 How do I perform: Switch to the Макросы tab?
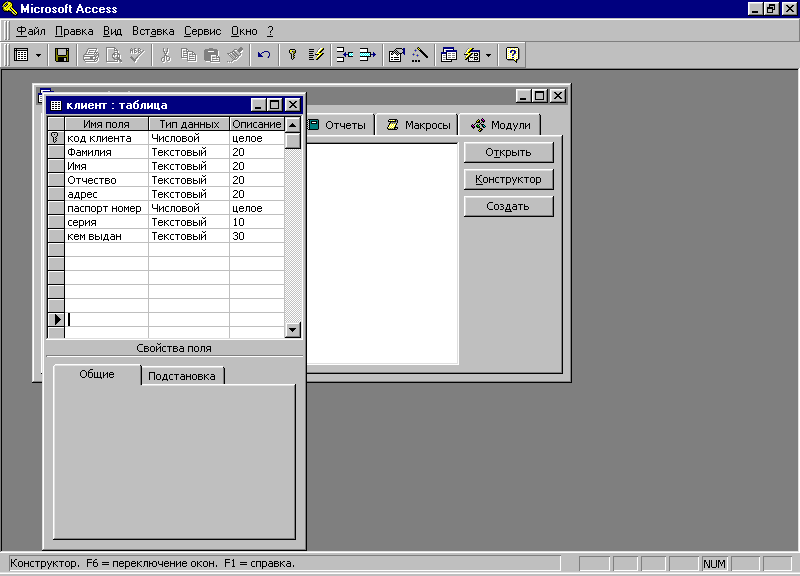click(x=418, y=125)
